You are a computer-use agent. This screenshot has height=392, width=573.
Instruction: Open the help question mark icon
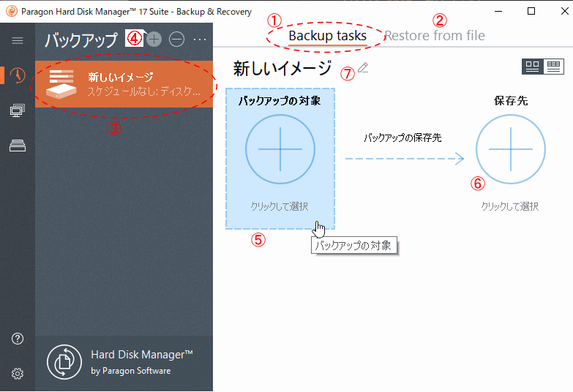point(18,339)
